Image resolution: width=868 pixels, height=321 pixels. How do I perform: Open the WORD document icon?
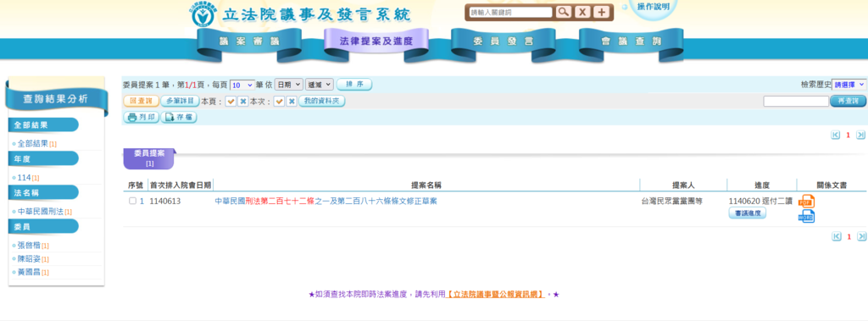[806, 216]
